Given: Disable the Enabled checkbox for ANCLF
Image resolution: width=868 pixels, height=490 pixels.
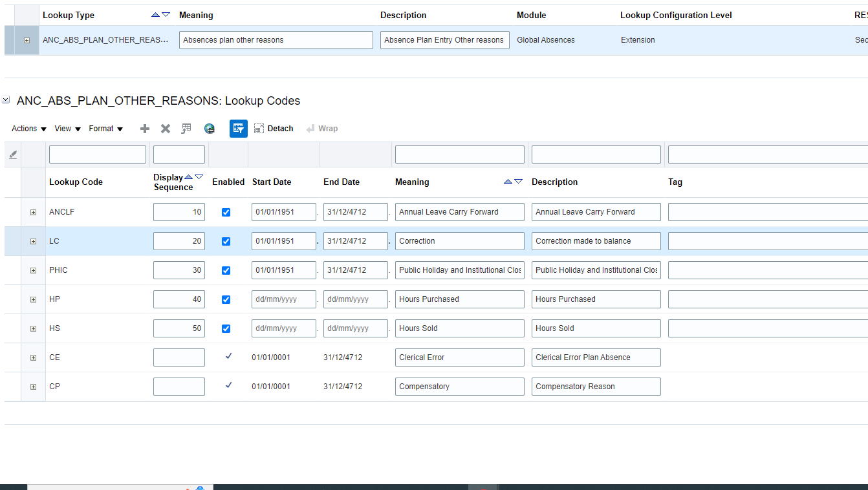Looking at the screenshot, I should point(226,211).
